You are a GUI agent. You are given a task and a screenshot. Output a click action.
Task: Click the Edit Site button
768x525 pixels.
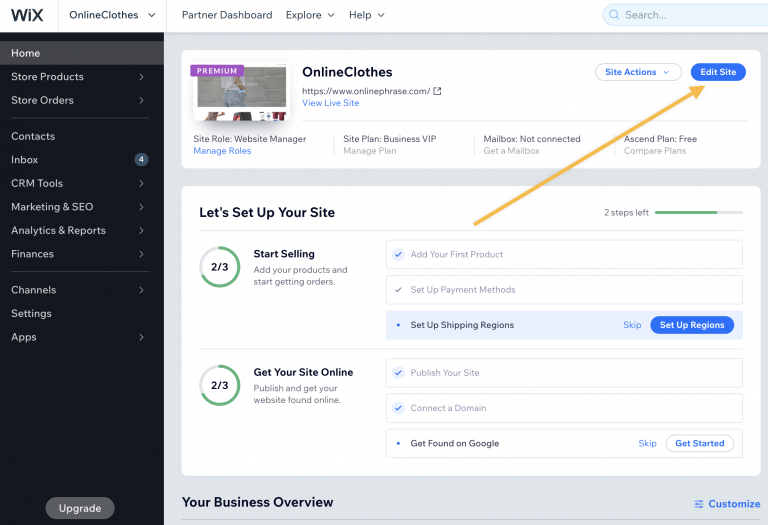point(718,72)
